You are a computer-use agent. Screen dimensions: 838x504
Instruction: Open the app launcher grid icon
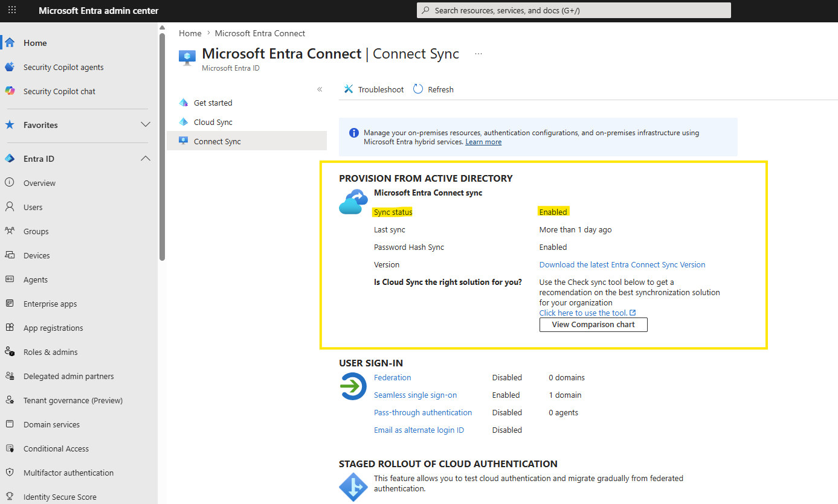click(x=12, y=10)
